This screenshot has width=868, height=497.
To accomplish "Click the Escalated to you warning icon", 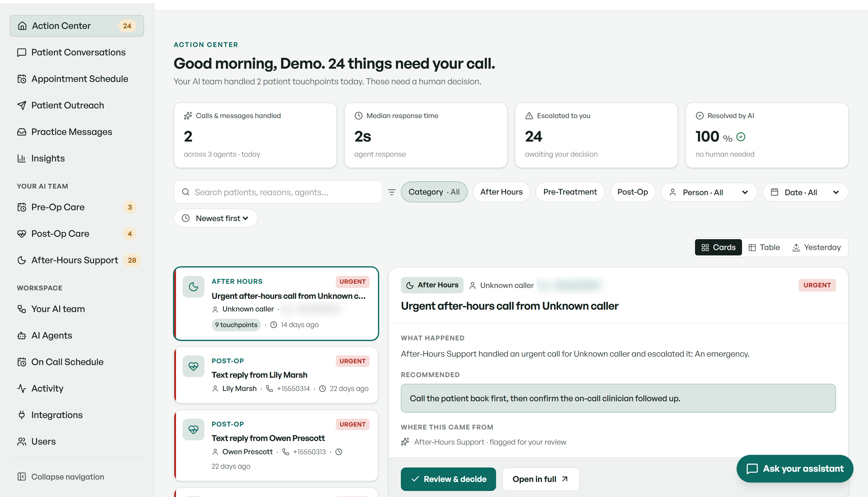I will 529,116.
